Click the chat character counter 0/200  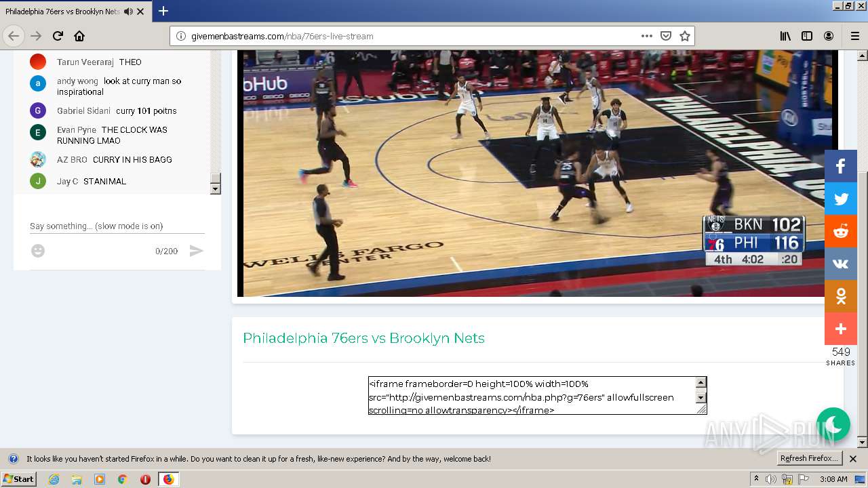click(166, 251)
